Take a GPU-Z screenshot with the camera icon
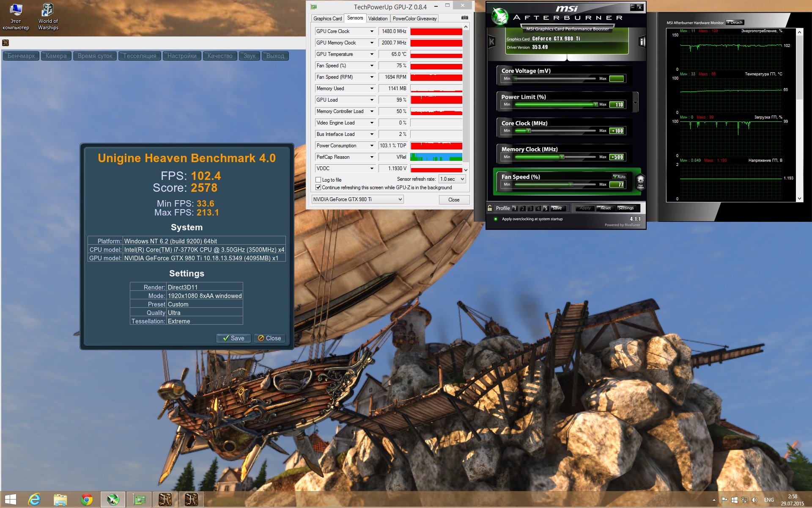812x508 pixels. coord(464,18)
